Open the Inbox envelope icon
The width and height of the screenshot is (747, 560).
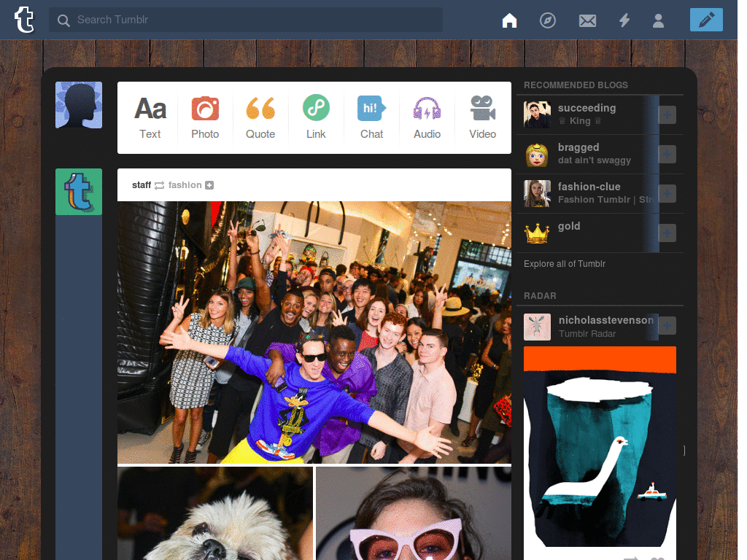[587, 20]
